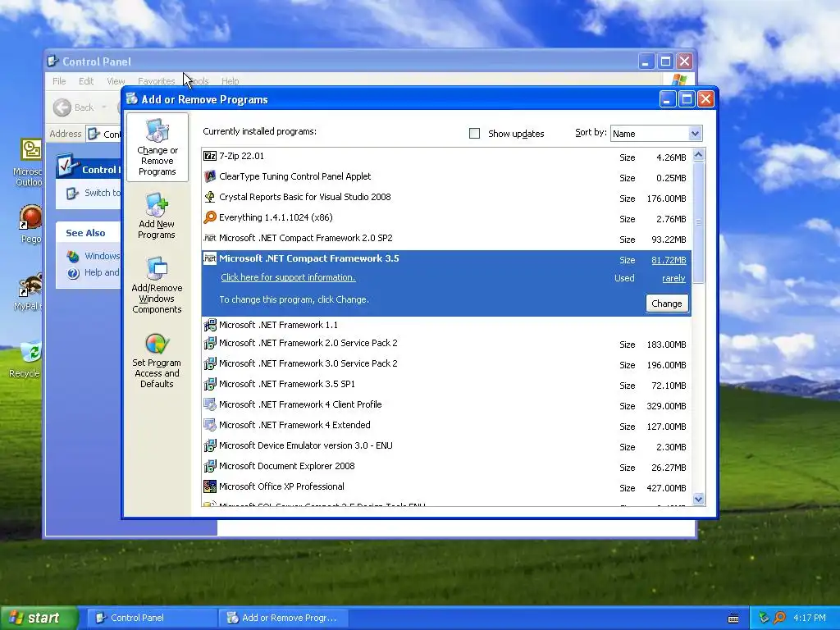
Task: Open the Add New Programs icon
Action: (x=157, y=205)
